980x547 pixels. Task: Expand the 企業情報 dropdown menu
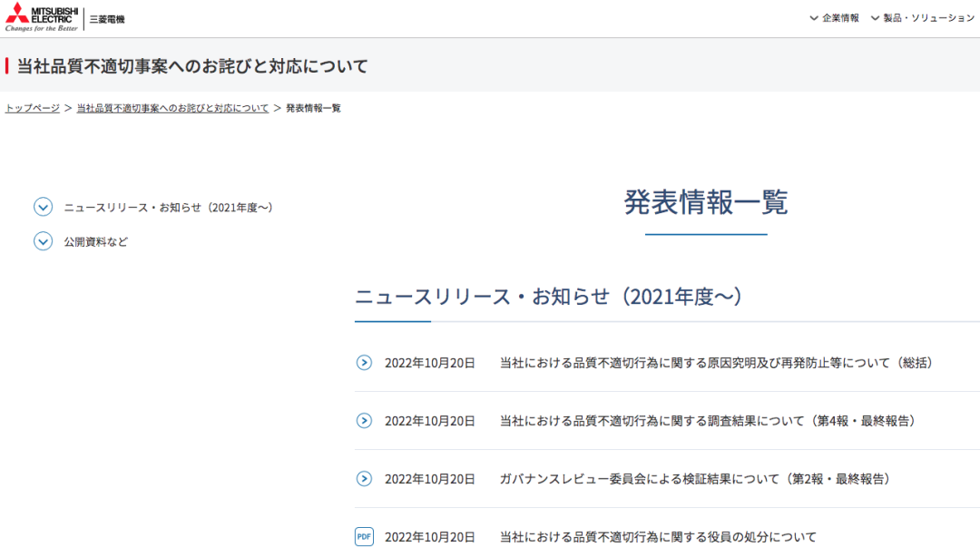(x=835, y=18)
